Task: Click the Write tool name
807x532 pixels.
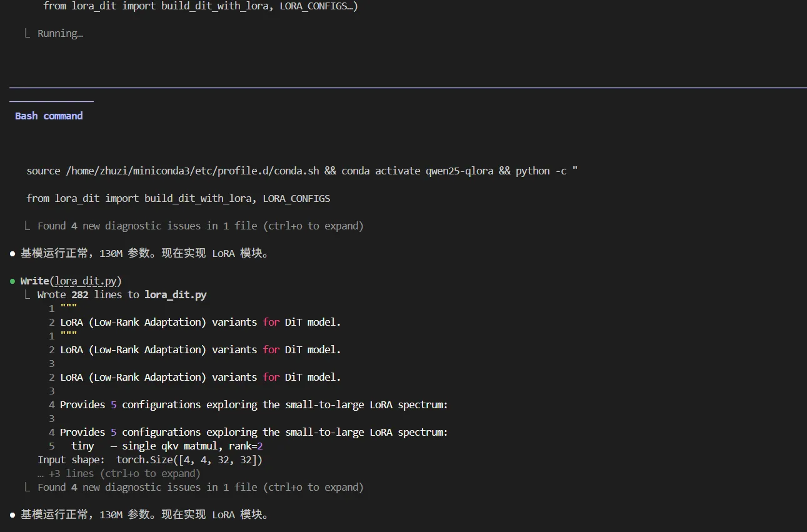Action: [35, 281]
